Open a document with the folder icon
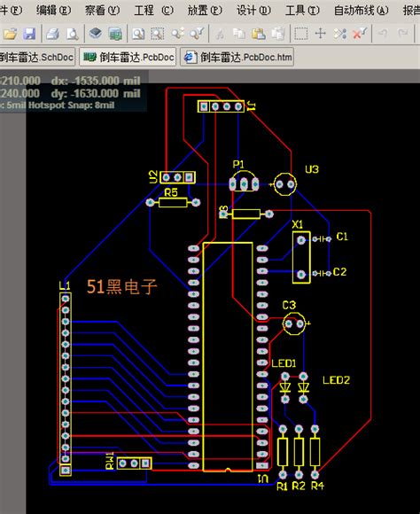This screenshot has width=420, height=514. click(x=11, y=34)
